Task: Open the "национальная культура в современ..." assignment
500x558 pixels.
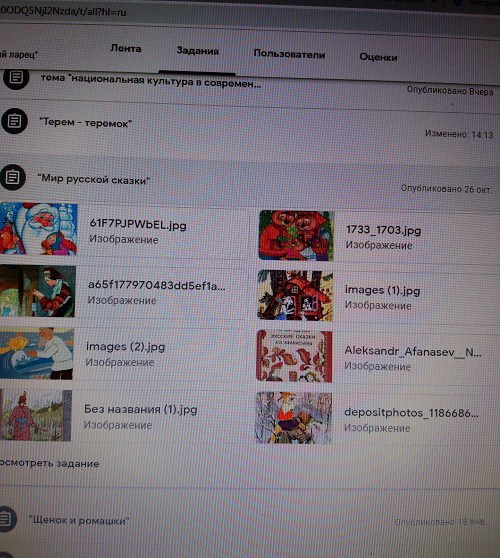Action: (151, 81)
